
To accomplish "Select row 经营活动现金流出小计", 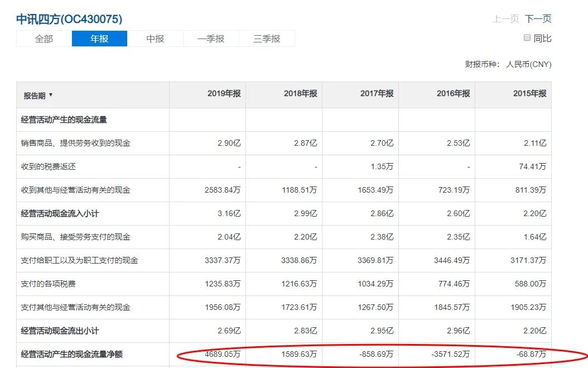I will click(284, 331).
